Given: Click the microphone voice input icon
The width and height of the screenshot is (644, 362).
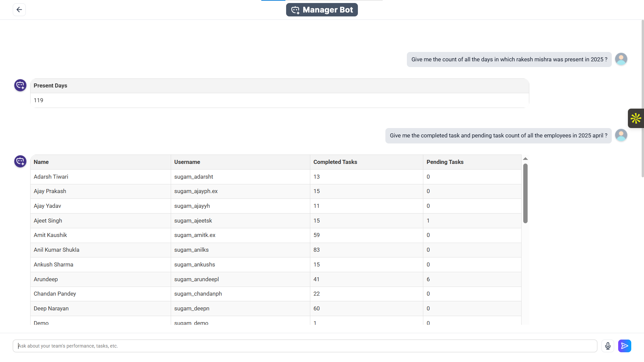Looking at the screenshot, I should [x=608, y=346].
